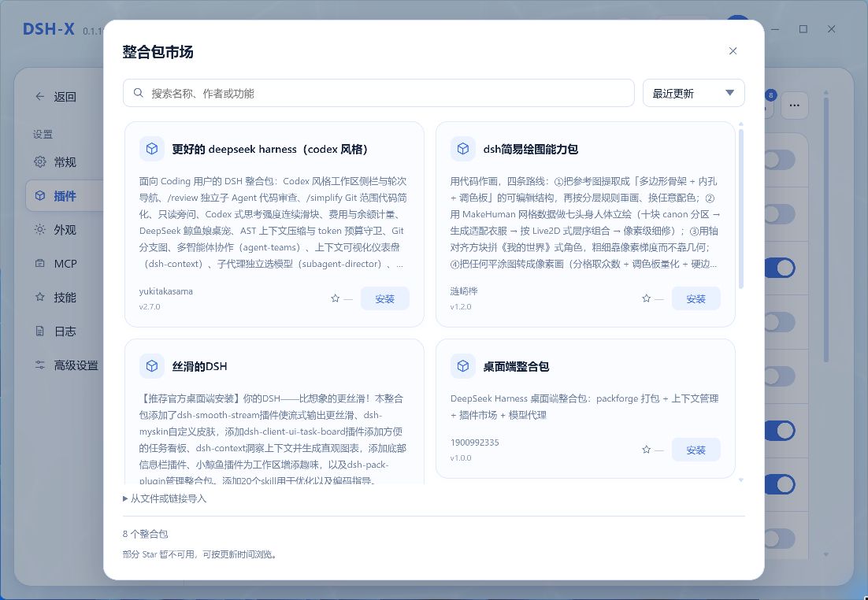Open the three-dot more menu behind the dialog
Screen dimensions: 868x600
click(x=795, y=106)
